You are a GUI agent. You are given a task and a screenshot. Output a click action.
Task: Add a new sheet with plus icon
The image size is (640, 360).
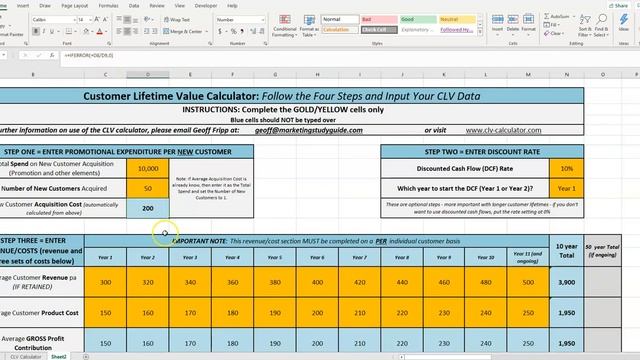pyautogui.click(x=86, y=357)
